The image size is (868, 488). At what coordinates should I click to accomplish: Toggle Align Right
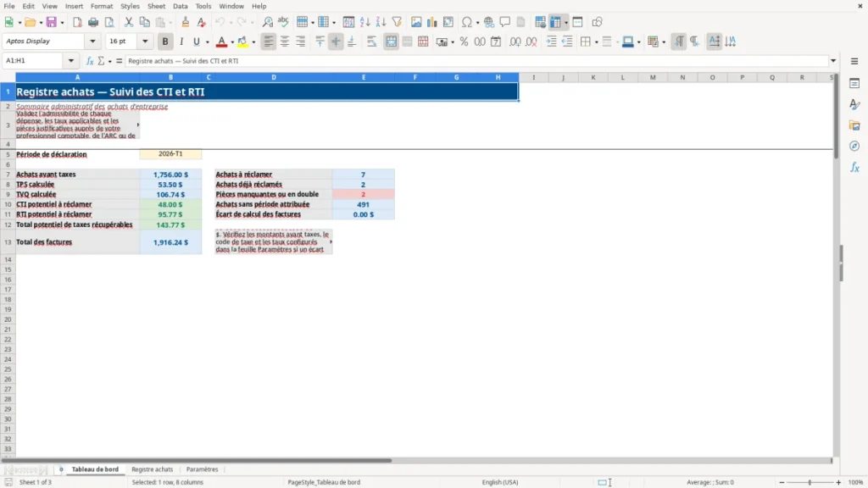pyautogui.click(x=301, y=42)
